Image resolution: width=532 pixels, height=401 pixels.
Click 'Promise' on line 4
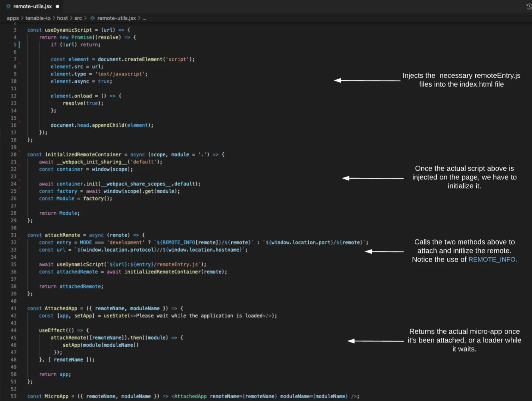82,37
